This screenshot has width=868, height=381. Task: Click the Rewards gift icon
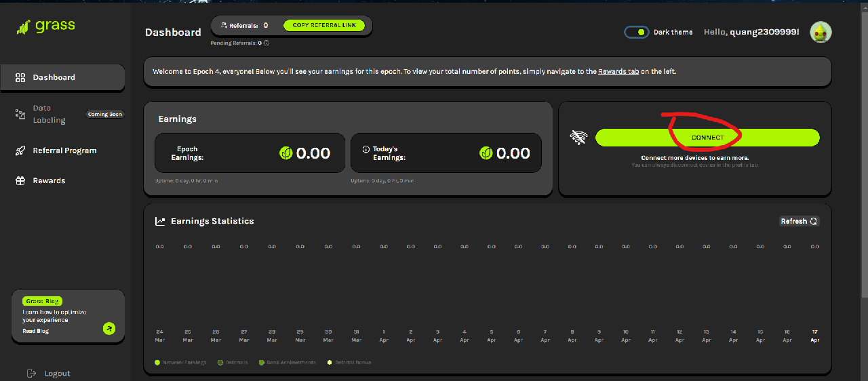(x=20, y=180)
